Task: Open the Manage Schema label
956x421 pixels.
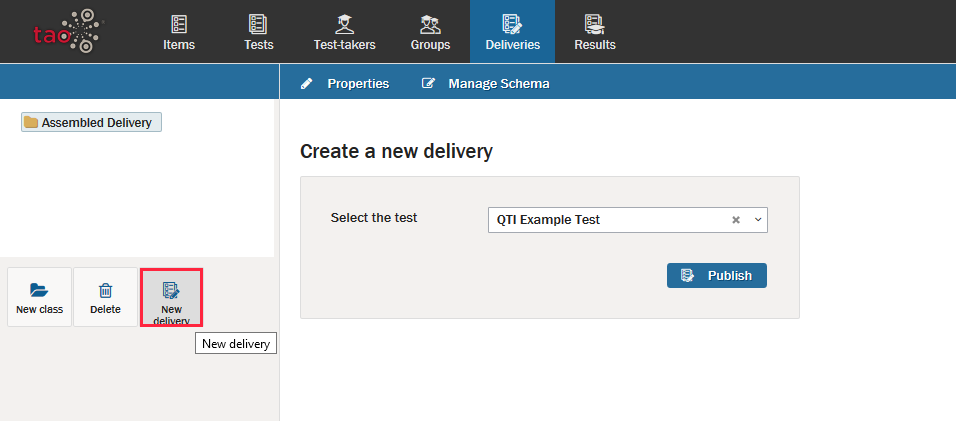Action: [x=498, y=84]
